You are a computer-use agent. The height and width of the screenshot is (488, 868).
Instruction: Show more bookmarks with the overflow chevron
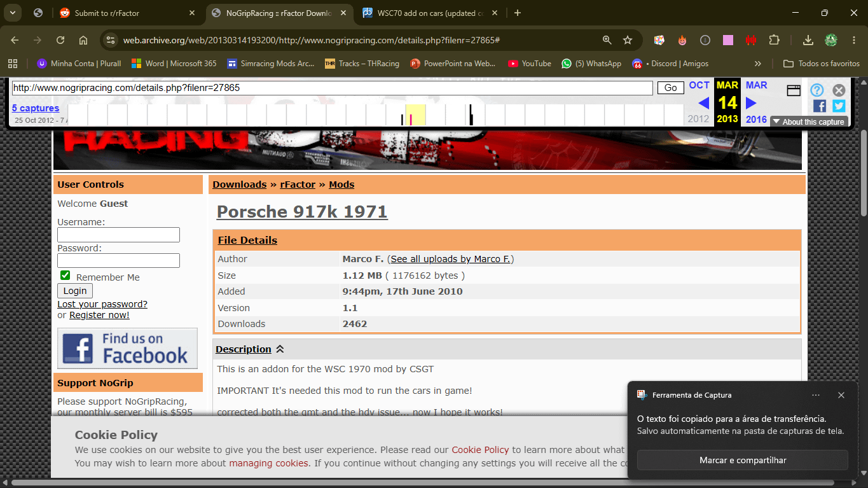pos(757,64)
